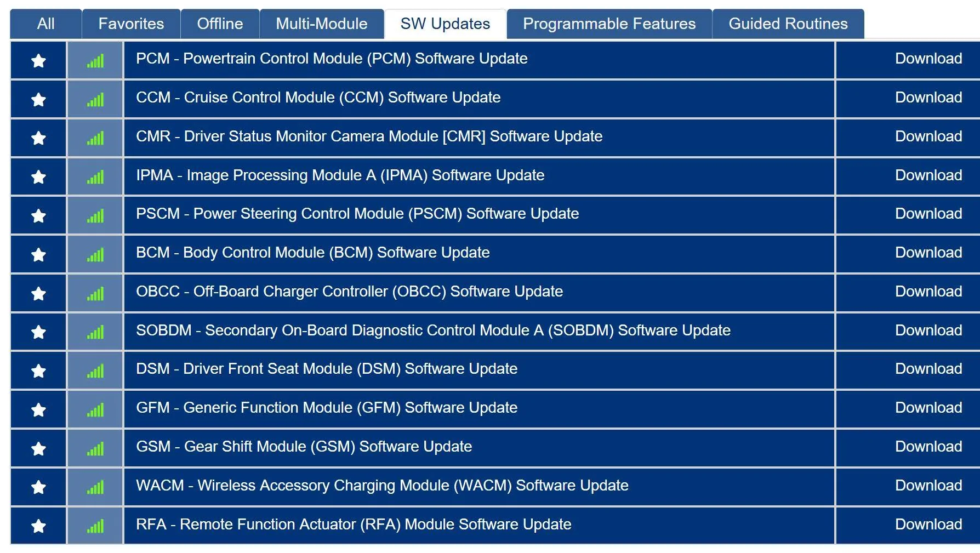Click signal icon in RFA row
This screenshot has width=980, height=553.
click(x=95, y=526)
